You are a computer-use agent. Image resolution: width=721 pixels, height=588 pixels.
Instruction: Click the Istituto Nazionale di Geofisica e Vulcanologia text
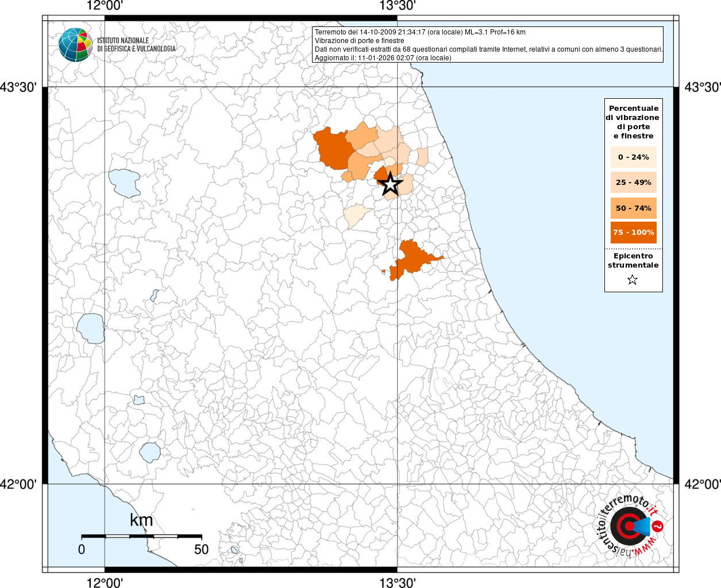point(136,45)
